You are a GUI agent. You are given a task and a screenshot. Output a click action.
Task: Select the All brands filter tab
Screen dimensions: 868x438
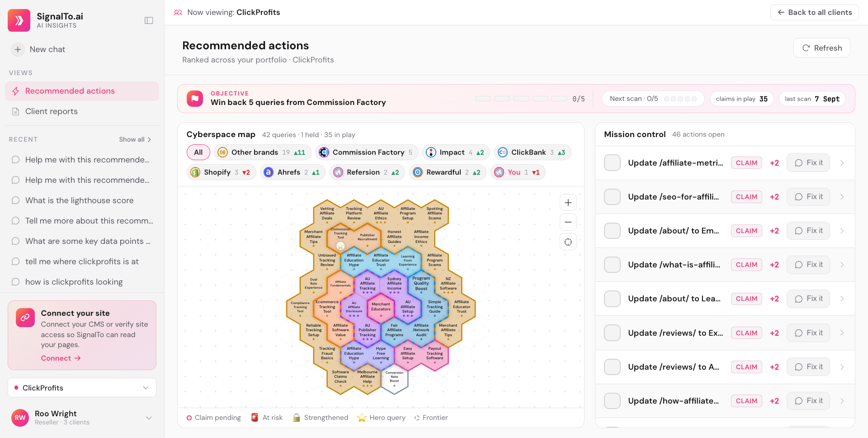[x=198, y=152]
